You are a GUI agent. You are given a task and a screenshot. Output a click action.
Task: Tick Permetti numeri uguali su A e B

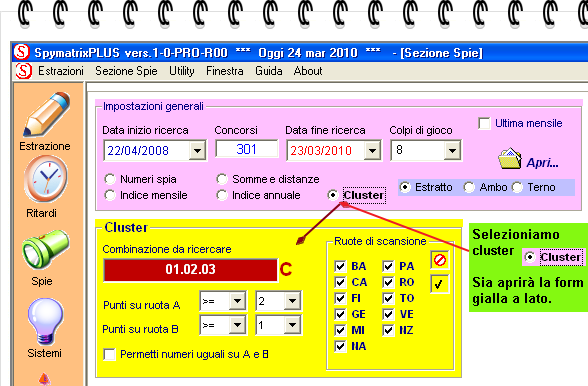110,354
